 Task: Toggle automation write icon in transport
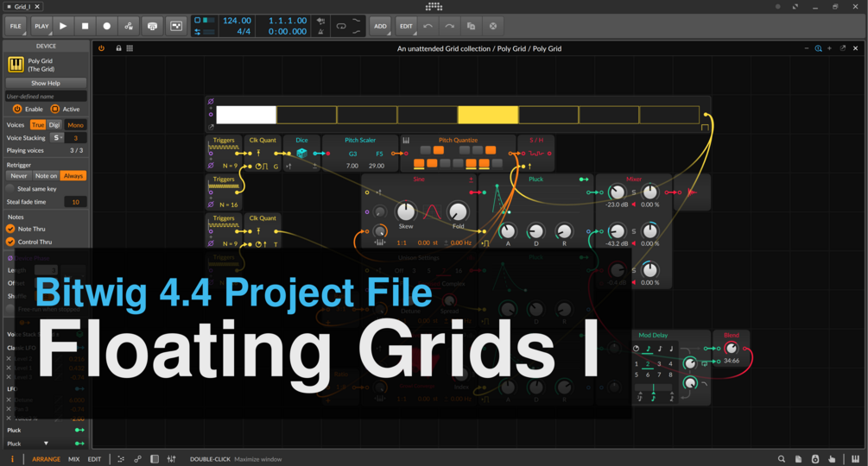129,26
